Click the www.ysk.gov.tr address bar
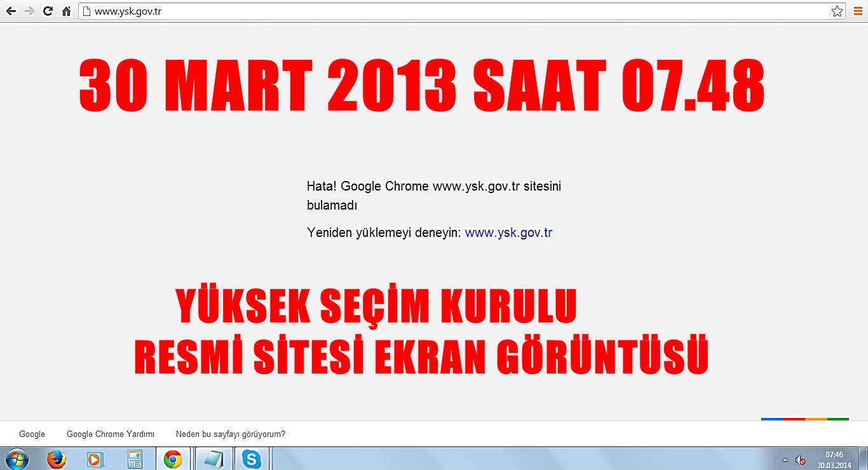The image size is (868, 470). click(x=445, y=11)
